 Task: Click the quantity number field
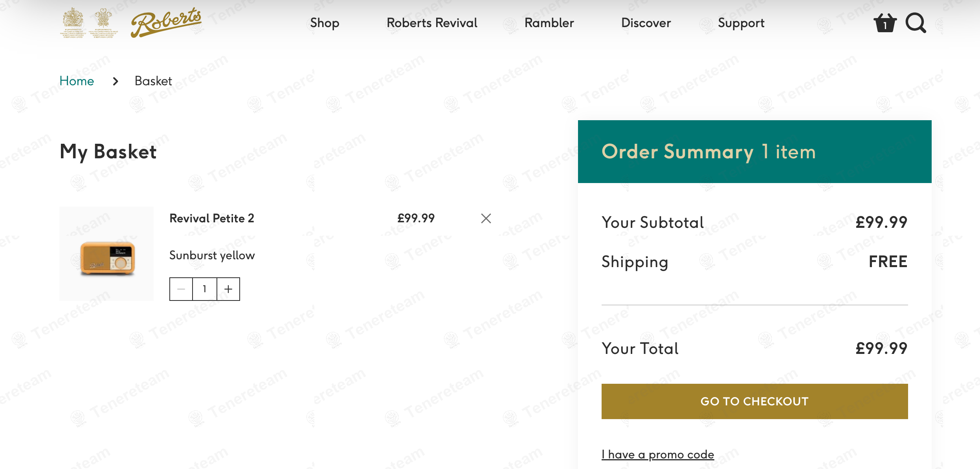pyautogui.click(x=205, y=289)
